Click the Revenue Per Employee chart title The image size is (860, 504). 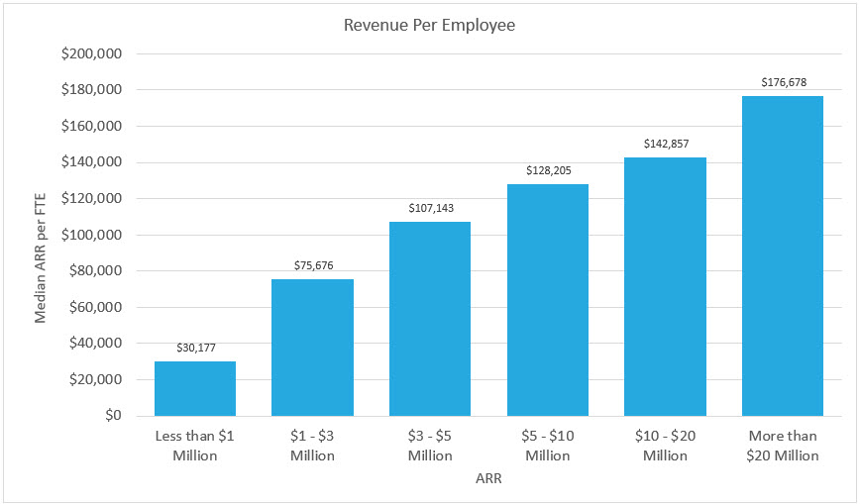[429, 25]
